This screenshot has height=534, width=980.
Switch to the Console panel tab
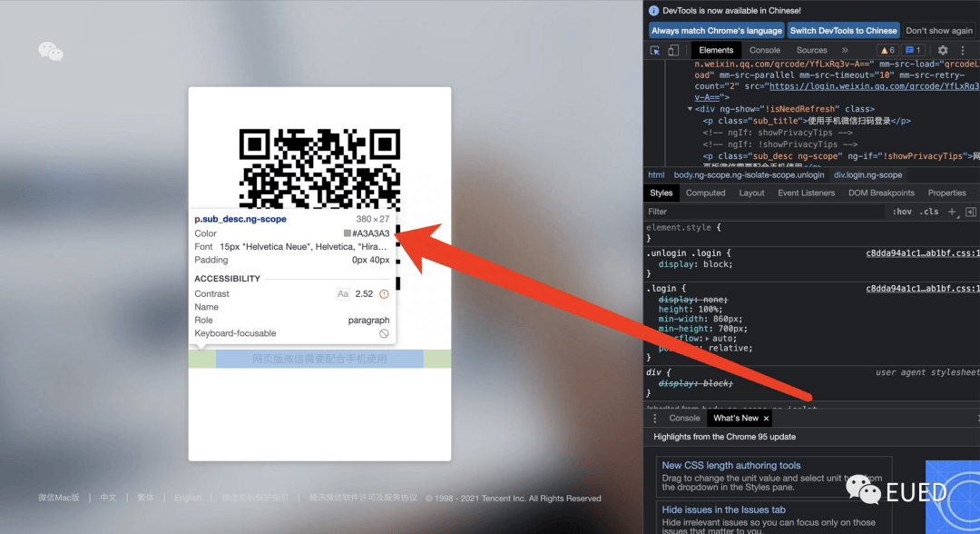tap(764, 50)
